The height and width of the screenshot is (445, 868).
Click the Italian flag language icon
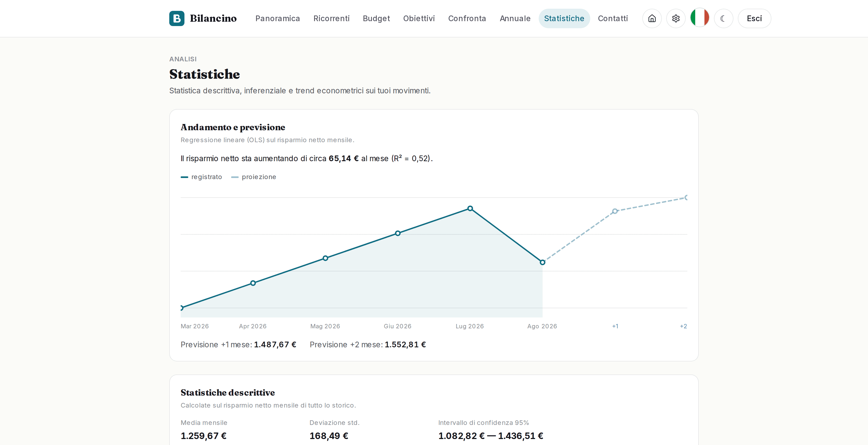700,18
